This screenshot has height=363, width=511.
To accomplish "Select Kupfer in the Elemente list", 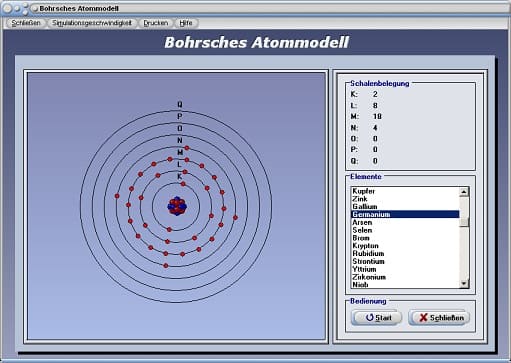I will [x=405, y=191].
